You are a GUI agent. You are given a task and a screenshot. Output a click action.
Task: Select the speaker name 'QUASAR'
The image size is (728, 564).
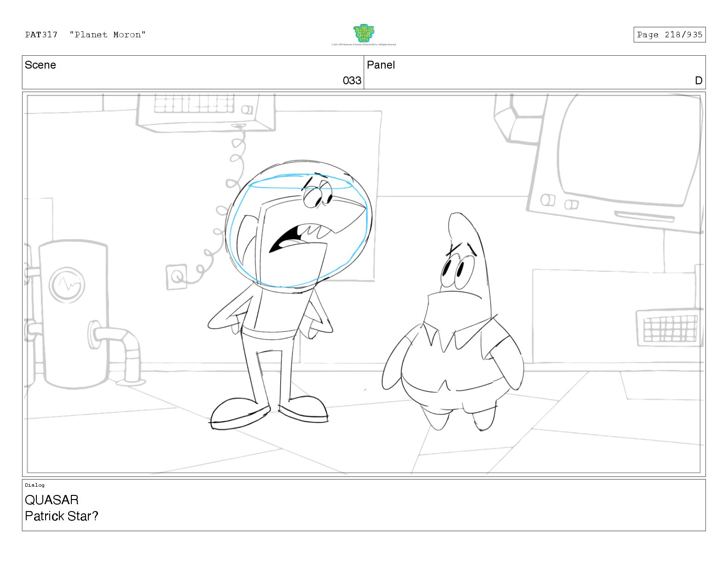tap(52, 500)
